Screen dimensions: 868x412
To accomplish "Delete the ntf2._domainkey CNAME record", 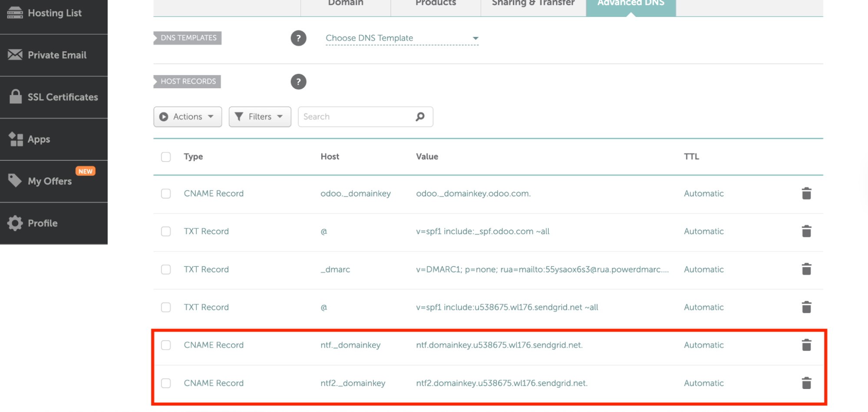I will 806,383.
